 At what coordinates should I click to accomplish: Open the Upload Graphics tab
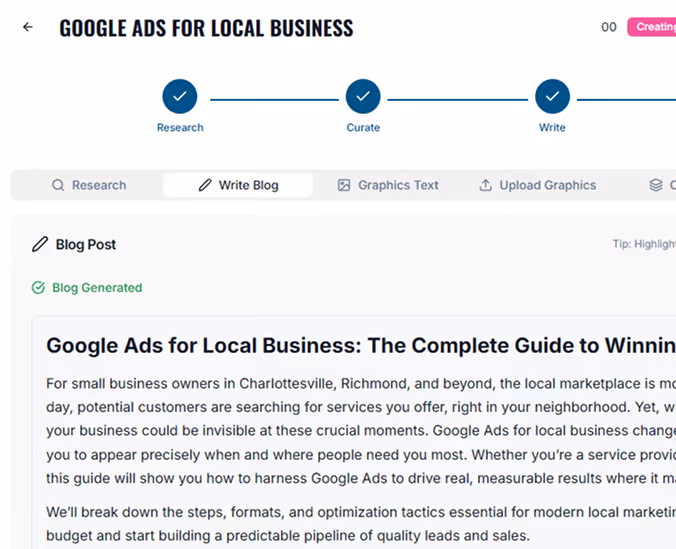coord(538,185)
